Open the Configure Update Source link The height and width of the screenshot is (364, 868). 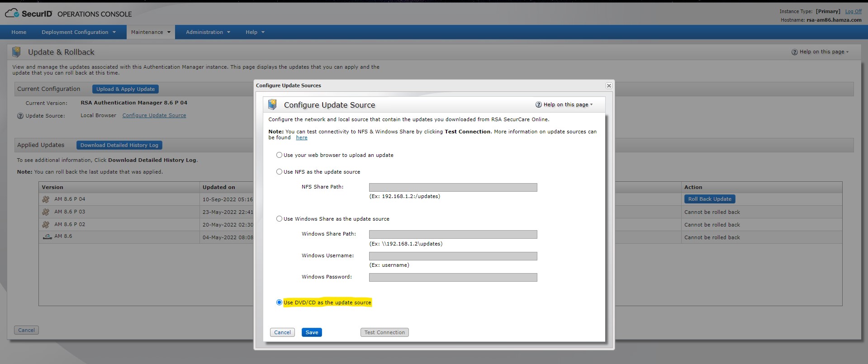click(154, 115)
